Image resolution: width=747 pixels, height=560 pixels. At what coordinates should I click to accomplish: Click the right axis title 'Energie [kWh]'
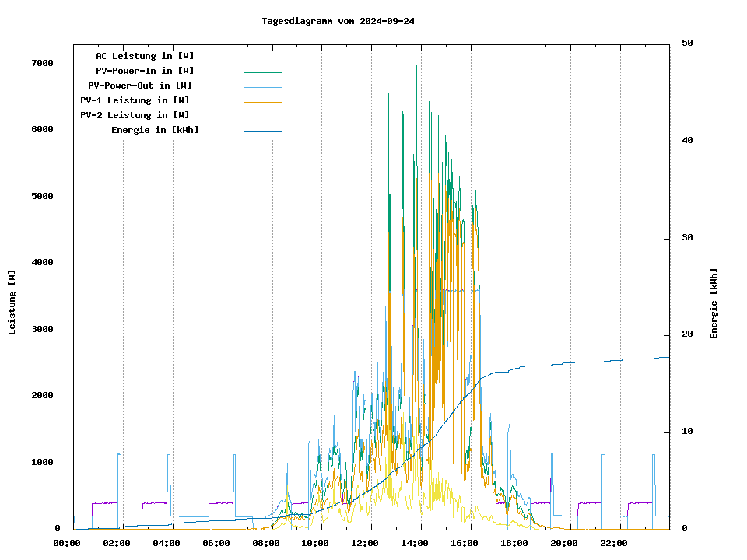(714, 303)
